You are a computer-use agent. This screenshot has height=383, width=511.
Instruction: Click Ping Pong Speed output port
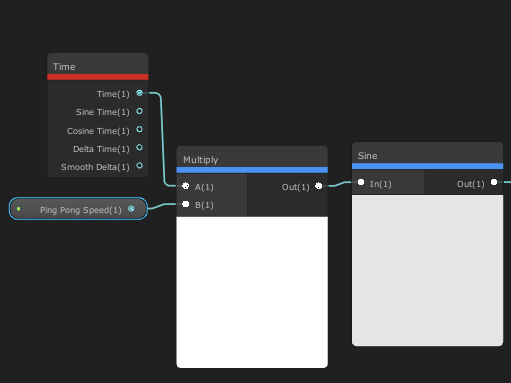[131, 209]
